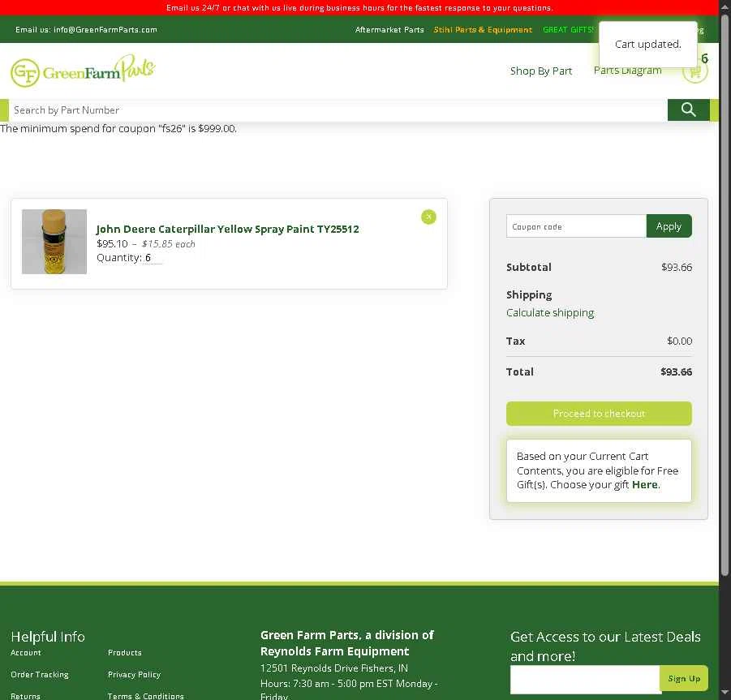This screenshot has height=700, width=731.
Task: Click the GreenFarmParts logo
Action: tap(83, 71)
